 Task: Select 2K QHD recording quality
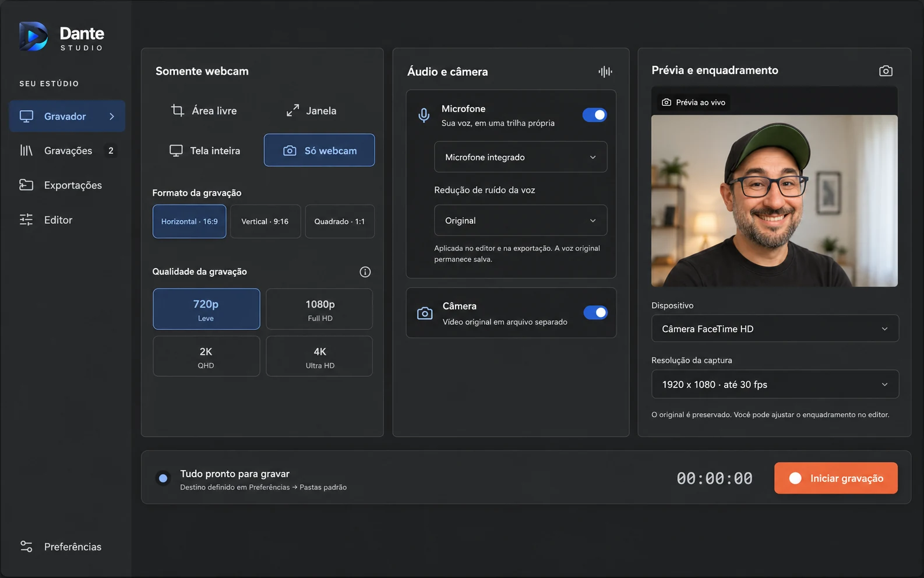tap(206, 357)
